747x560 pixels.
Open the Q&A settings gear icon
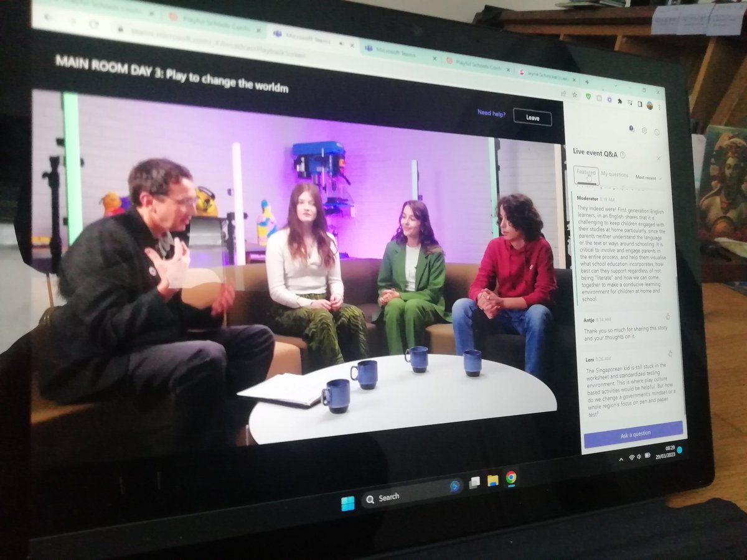click(644, 131)
